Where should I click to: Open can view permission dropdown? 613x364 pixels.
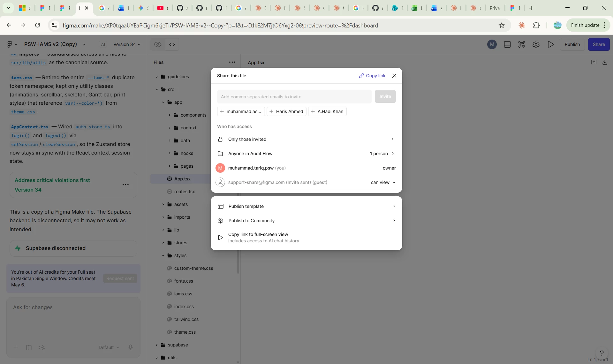[x=383, y=182]
